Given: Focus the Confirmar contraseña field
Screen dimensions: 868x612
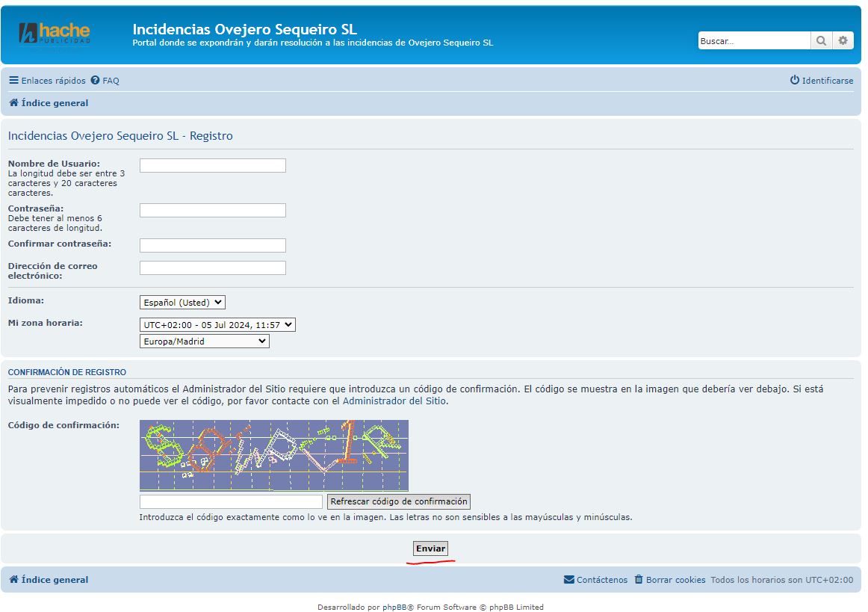Looking at the screenshot, I should [213, 245].
